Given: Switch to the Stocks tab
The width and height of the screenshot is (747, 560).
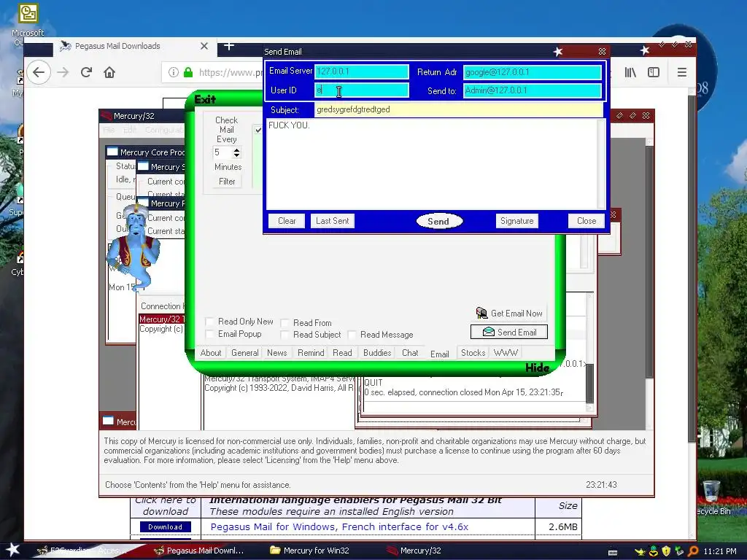Looking at the screenshot, I should (473, 353).
